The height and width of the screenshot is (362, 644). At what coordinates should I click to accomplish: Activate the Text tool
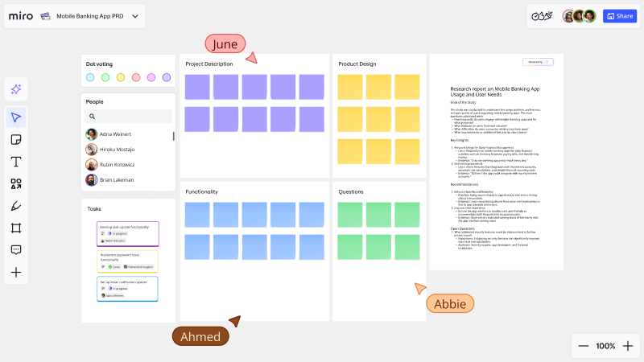(x=16, y=162)
